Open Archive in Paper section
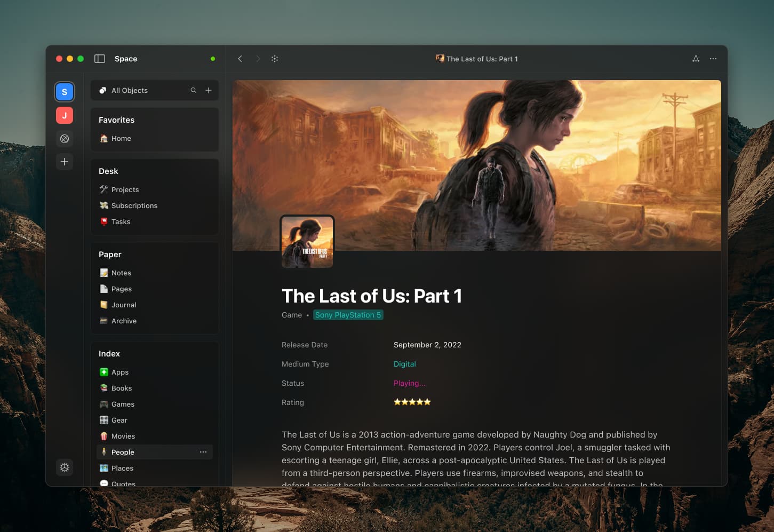This screenshot has height=532, width=774. (x=155, y=321)
